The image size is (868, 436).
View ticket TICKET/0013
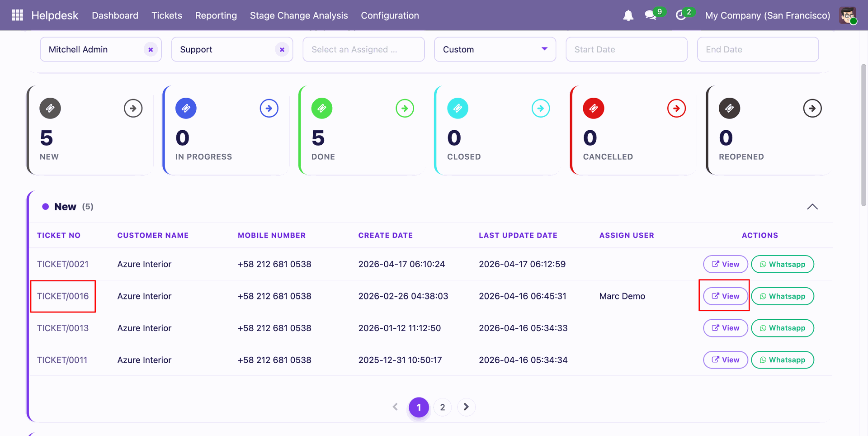[725, 328]
